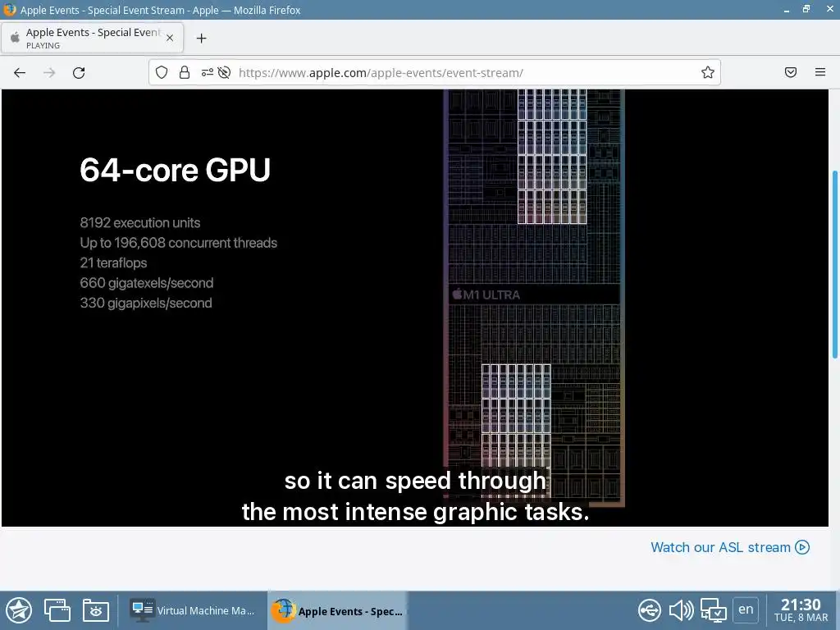The image size is (840, 630).
Task: Open the clock showing 21:30
Action: (x=801, y=610)
